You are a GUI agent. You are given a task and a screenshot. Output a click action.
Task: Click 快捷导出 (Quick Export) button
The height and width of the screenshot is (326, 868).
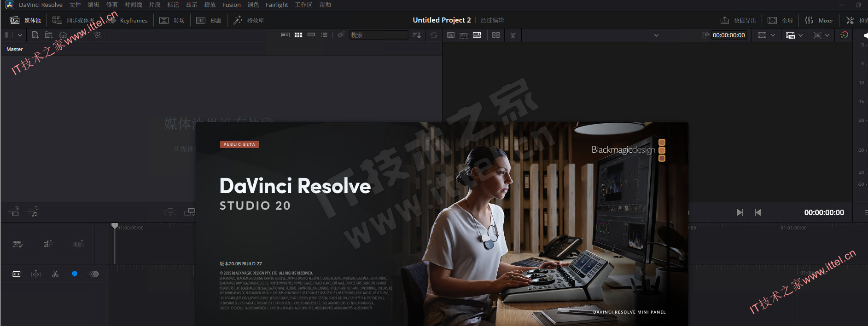tap(738, 20)
